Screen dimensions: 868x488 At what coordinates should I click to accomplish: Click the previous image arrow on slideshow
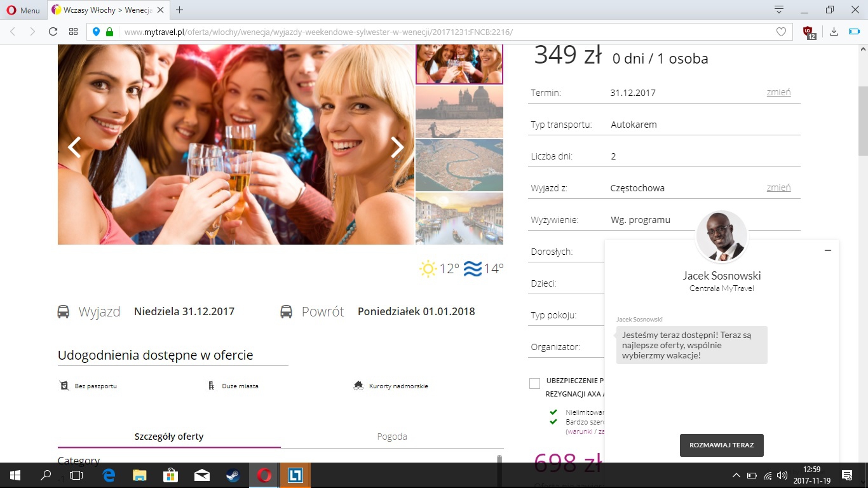click(74, 147)
